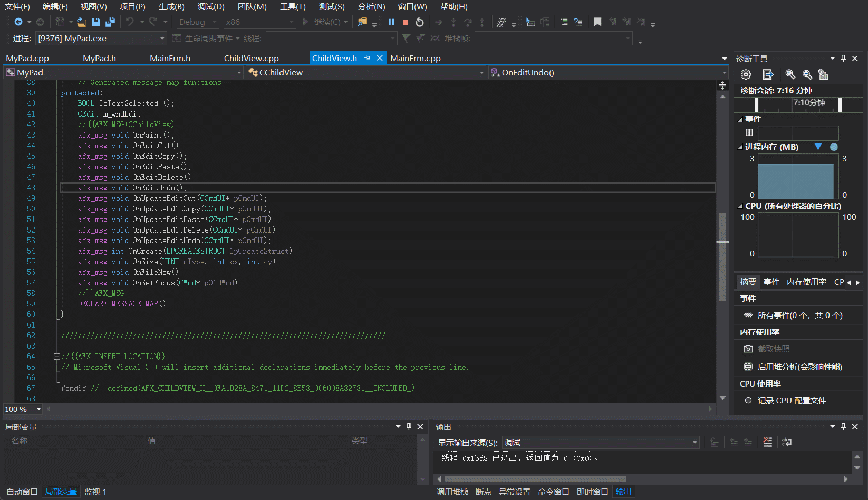This screenshot has width=868, height=500.
Task: Toggle word wrap in output panel
Action: [787, 442]
